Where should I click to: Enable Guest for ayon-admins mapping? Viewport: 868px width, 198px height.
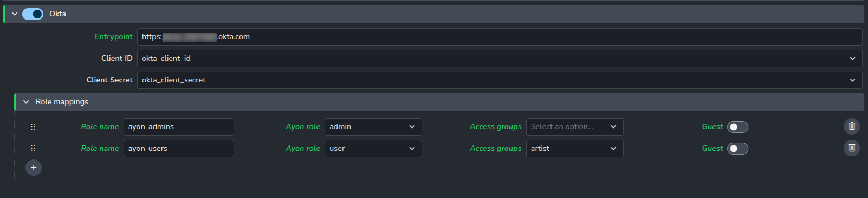pyautogui.click(x=737, y=127)
